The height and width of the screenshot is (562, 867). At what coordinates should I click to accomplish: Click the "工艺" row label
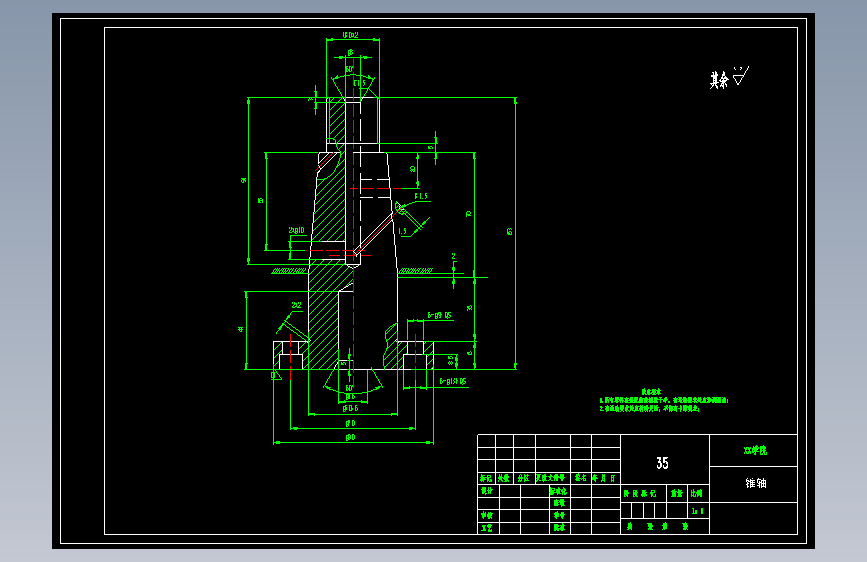(x=487, y=528)
